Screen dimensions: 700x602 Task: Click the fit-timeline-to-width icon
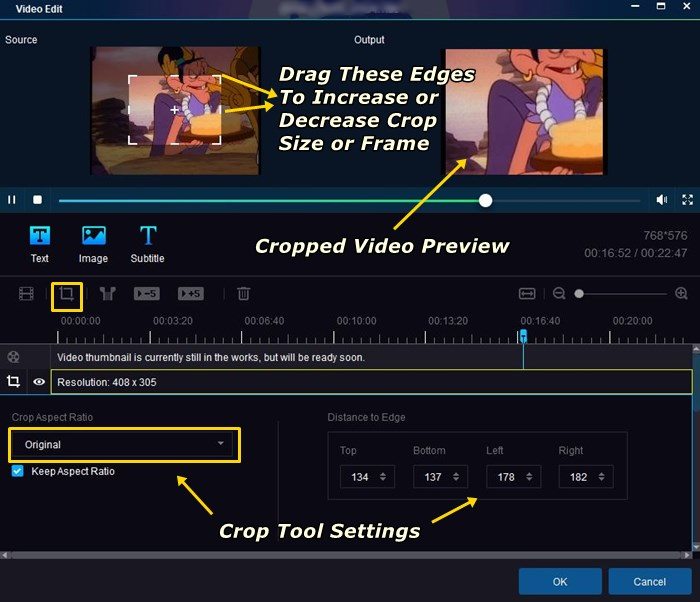[x=527, y=294]
